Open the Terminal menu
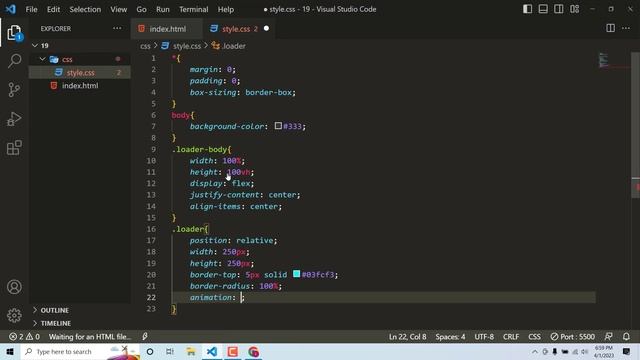Screen dimensions: 640x360 click(193, 9)
